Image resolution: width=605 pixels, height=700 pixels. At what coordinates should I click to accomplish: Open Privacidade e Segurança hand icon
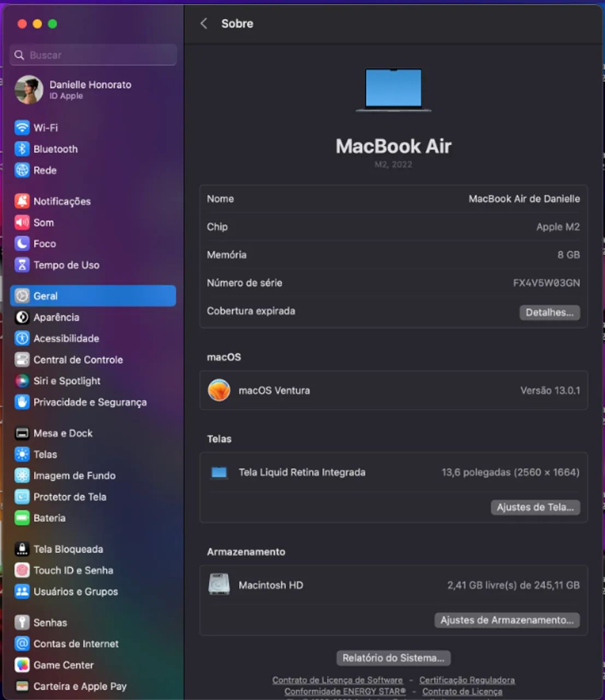tap(22, 402)
